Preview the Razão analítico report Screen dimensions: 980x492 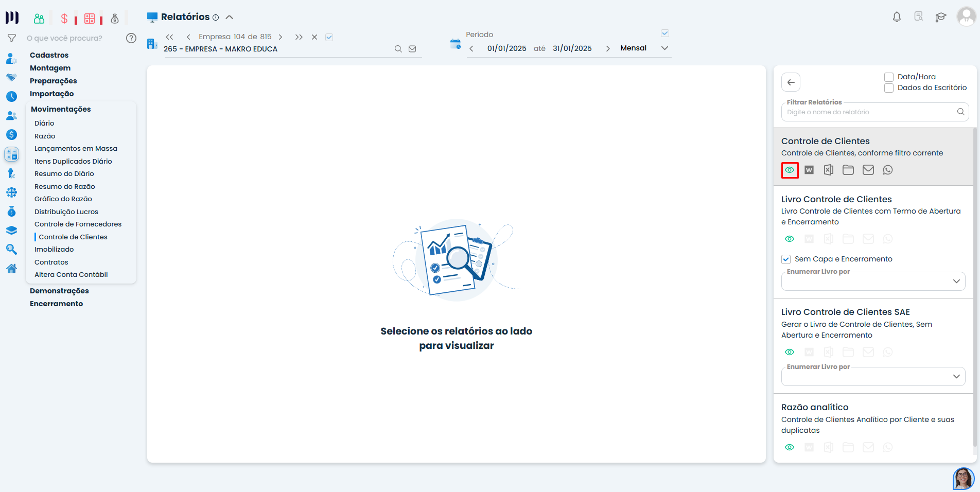(790, 447)
